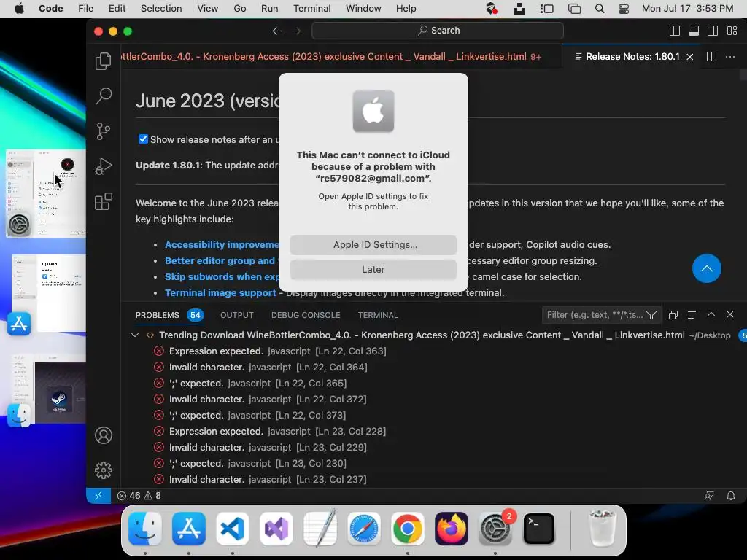The height and width of the screenshot is (560, 747).
Task: Open the Extensions view
Action: (x=104, y=201)
